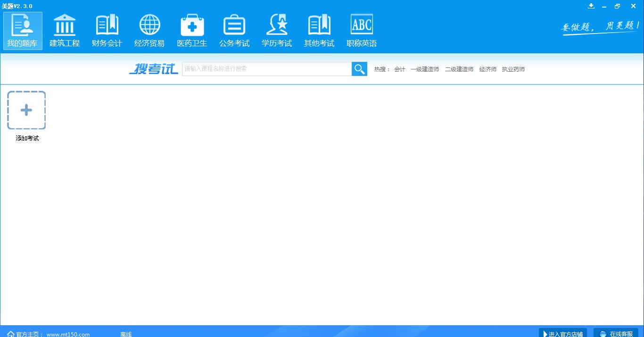The image size is (644, 337).
Task: Click the home icon beside 官方主页
Action: (11, 334)
